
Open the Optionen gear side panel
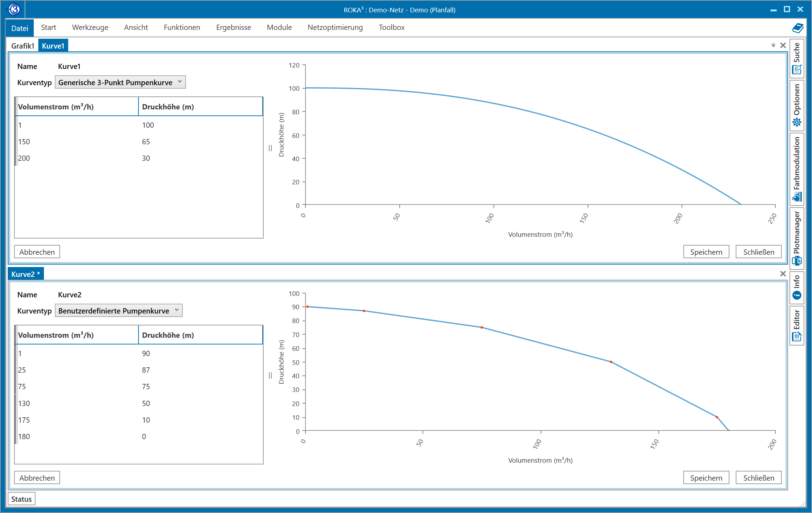point(797,105)
